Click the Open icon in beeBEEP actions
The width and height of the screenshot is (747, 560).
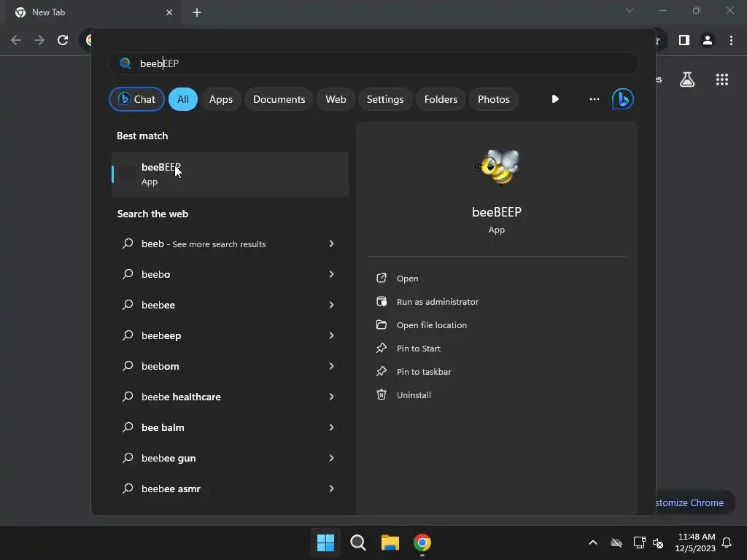tap(382, 278)
